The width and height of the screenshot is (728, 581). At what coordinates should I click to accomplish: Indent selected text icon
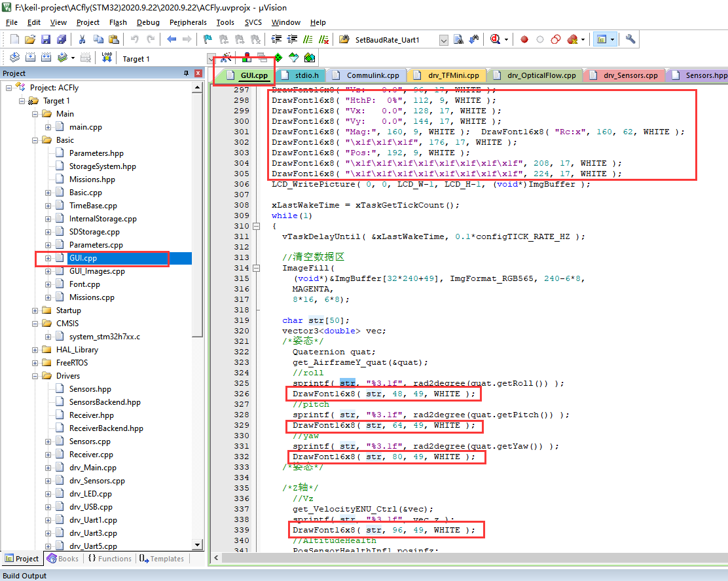pyautogui.click(x=276, y=39)
